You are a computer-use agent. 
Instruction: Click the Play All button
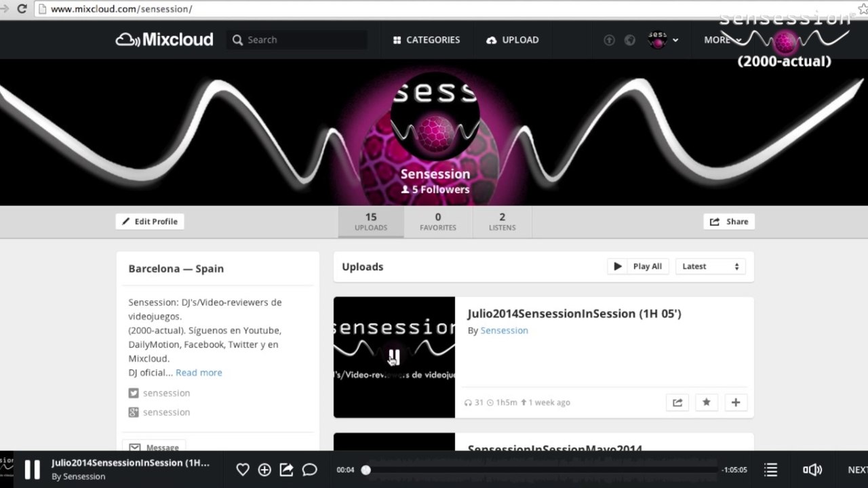(x=638, y=266)
